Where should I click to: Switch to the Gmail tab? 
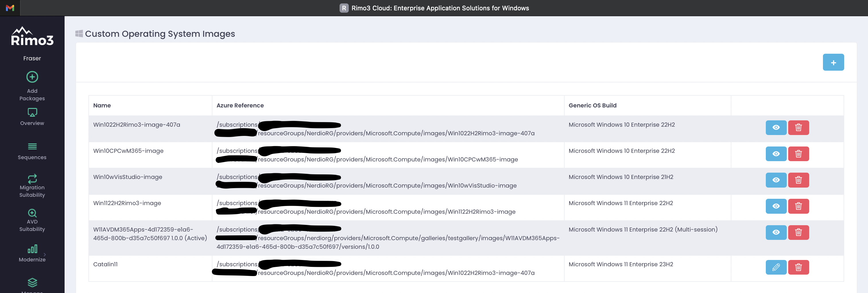[10, 8]
